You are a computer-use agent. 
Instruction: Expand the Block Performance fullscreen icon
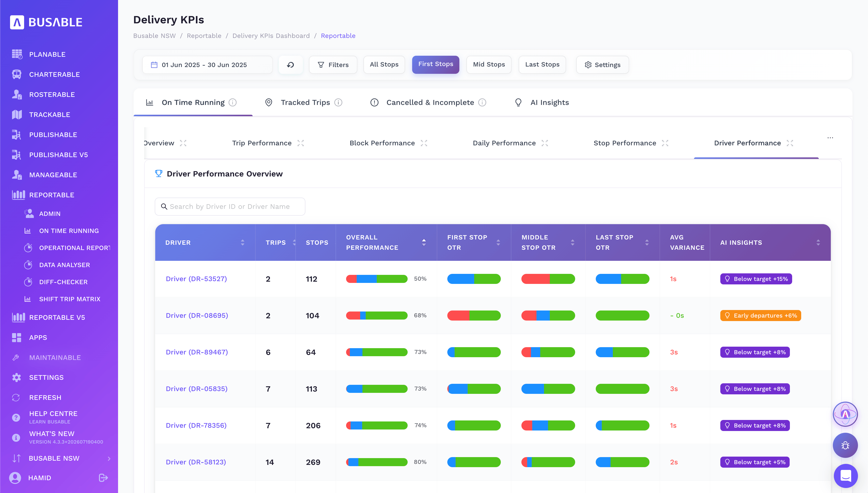pyautogui.click(x=424, y=143)
